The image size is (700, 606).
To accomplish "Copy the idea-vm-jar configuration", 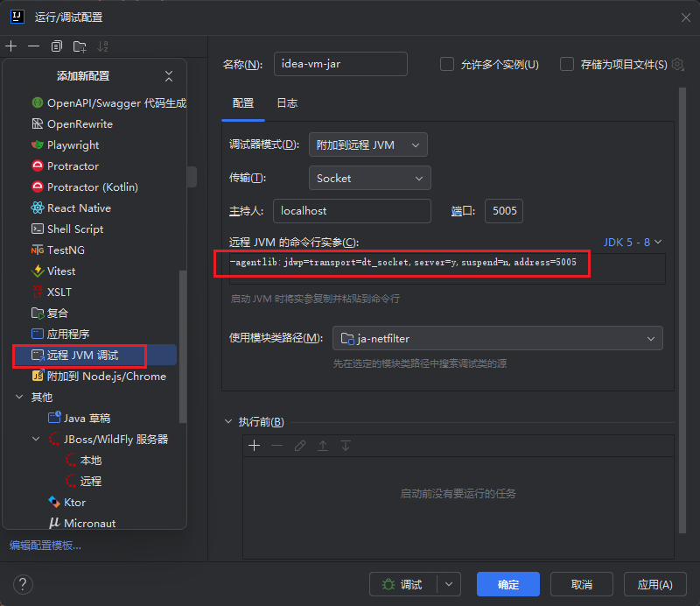I will point(55,46).
